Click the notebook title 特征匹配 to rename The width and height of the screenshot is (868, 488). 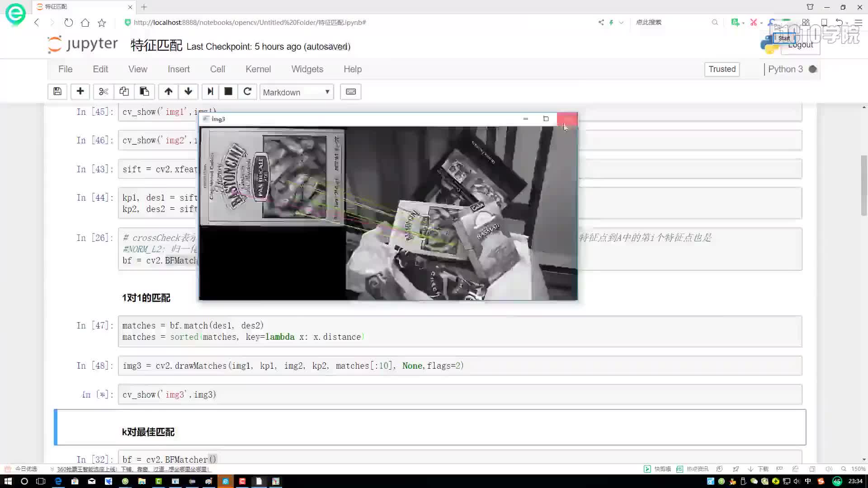(x=156, y=46)
